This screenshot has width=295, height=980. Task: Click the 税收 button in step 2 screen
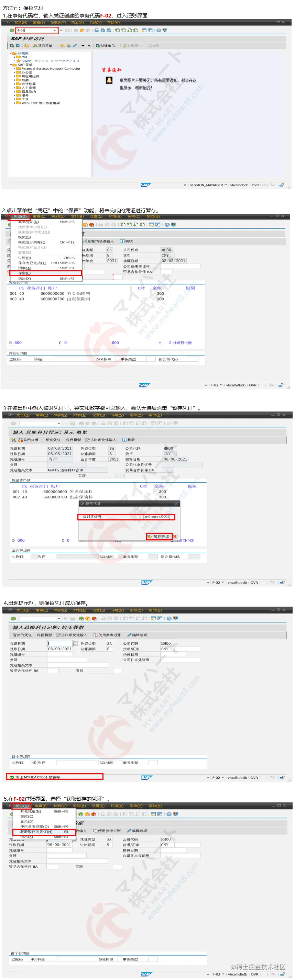click(127, 241)
